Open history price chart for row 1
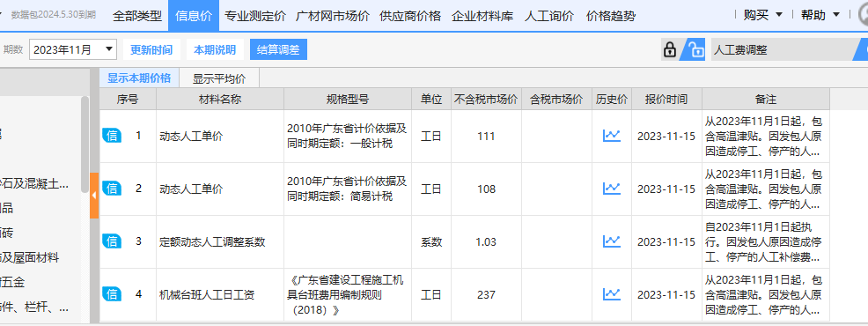The width and height of the screenshot is (868, 326). (612, 136)
